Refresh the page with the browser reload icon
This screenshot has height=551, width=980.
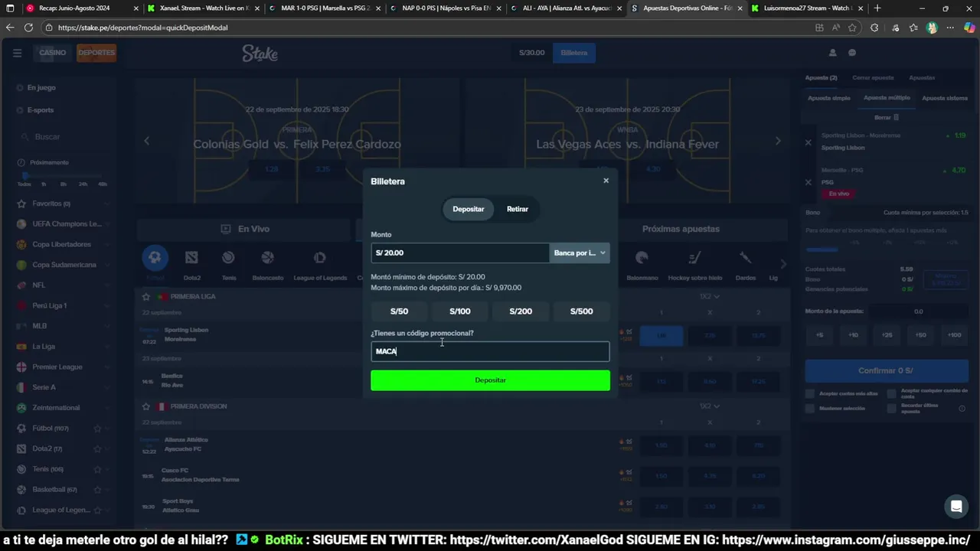(28, 28)
